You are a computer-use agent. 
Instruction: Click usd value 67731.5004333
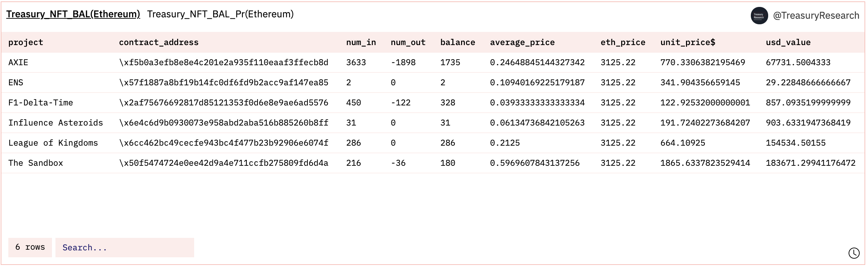798,62
